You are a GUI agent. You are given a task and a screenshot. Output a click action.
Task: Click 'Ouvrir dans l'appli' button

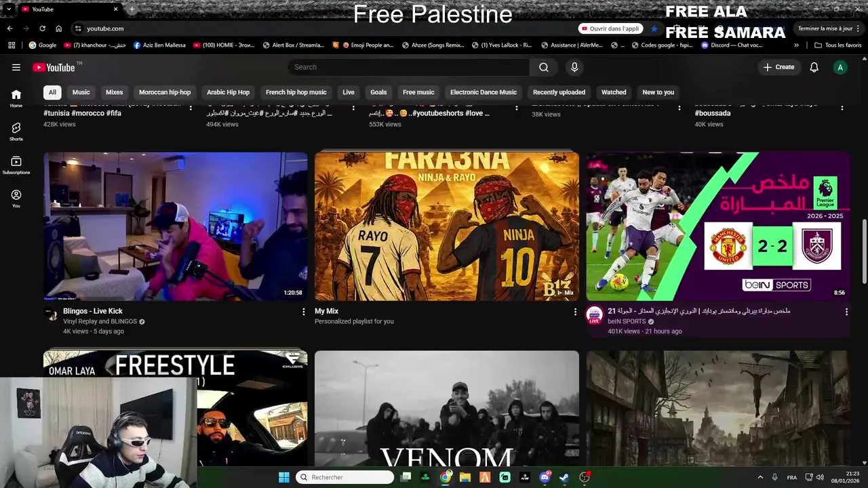tap(610, 28)
